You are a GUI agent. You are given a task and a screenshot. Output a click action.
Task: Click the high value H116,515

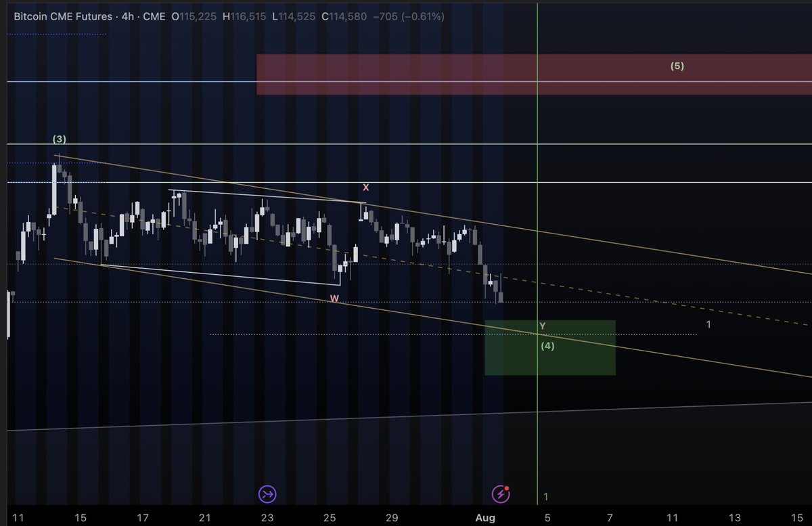tap(244, 16)
